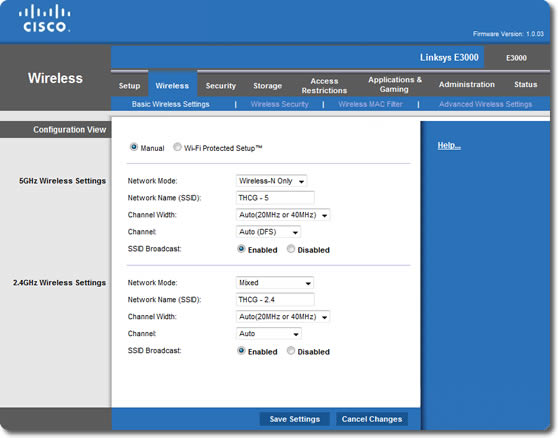Click the Firmware Version 1.0.03 text
The width and height of the screenshot is (558, 438).
pyautogui.click(x=508, y=34)
